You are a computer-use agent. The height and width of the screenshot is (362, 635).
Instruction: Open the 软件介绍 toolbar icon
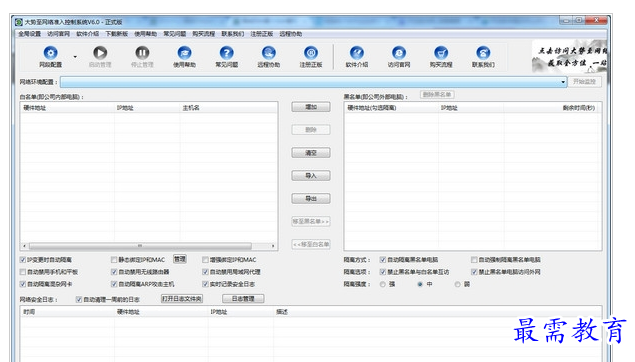[x=357, y=53]
